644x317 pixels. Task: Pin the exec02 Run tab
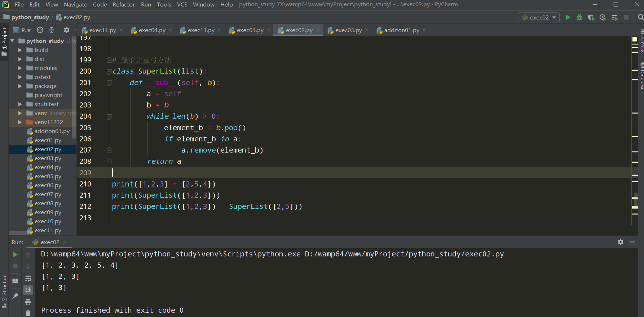[x=15, y=296]
